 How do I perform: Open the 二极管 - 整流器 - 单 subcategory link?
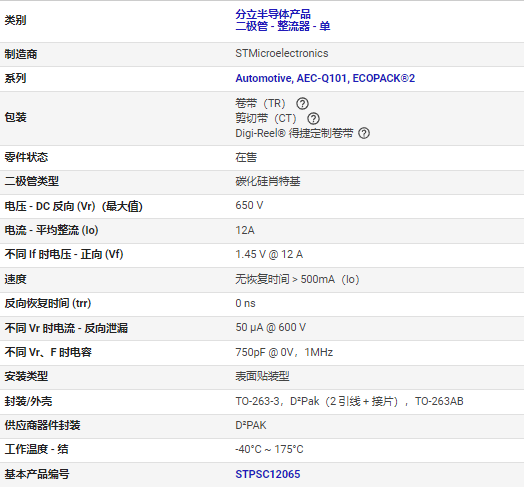[x=283, y=26]
